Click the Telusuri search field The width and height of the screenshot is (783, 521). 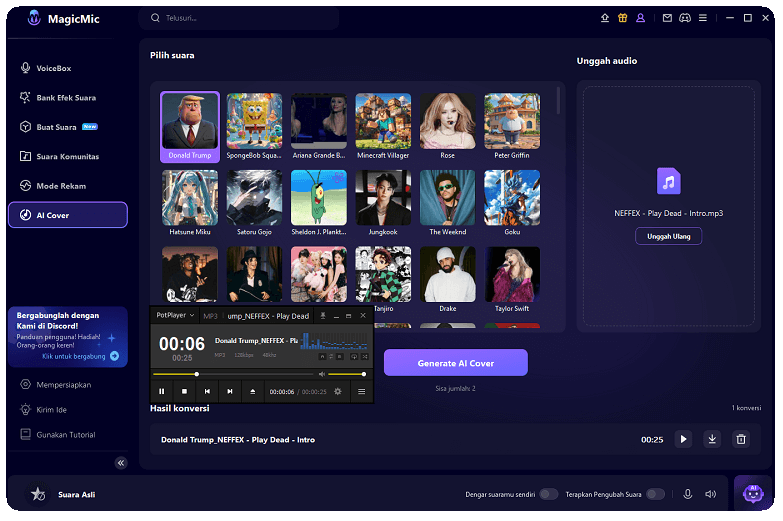pyautogui.click(x=239, y=18)
